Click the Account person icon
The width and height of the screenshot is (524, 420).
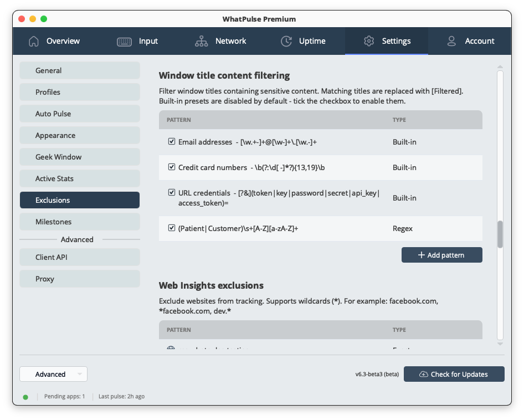coord(451,41)
